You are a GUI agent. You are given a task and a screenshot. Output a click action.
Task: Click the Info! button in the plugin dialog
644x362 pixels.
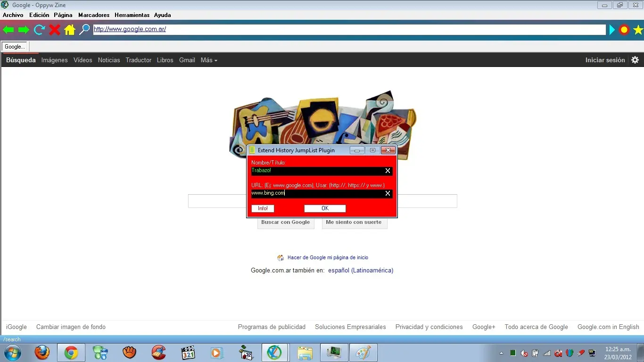[263, 208]
